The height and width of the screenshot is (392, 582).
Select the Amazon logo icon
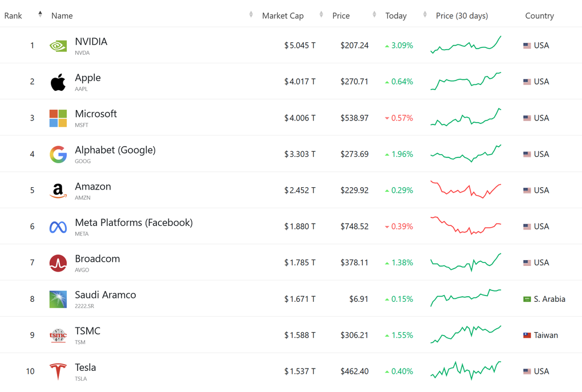click(58, 191)
